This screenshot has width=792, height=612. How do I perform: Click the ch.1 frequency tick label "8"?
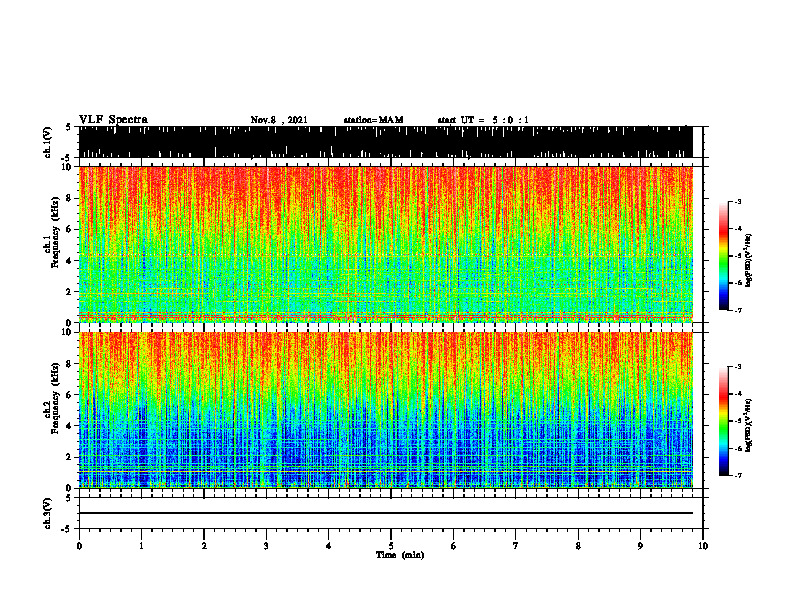(x=70, y=198)
